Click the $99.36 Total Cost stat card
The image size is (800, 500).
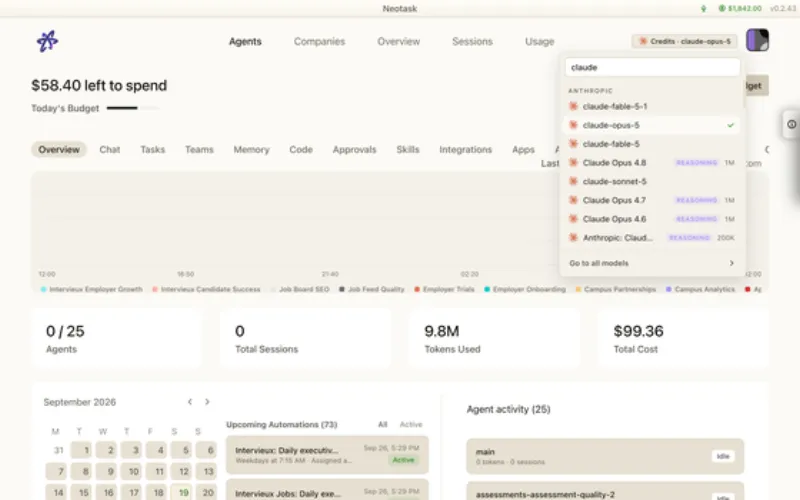(683, 338)
